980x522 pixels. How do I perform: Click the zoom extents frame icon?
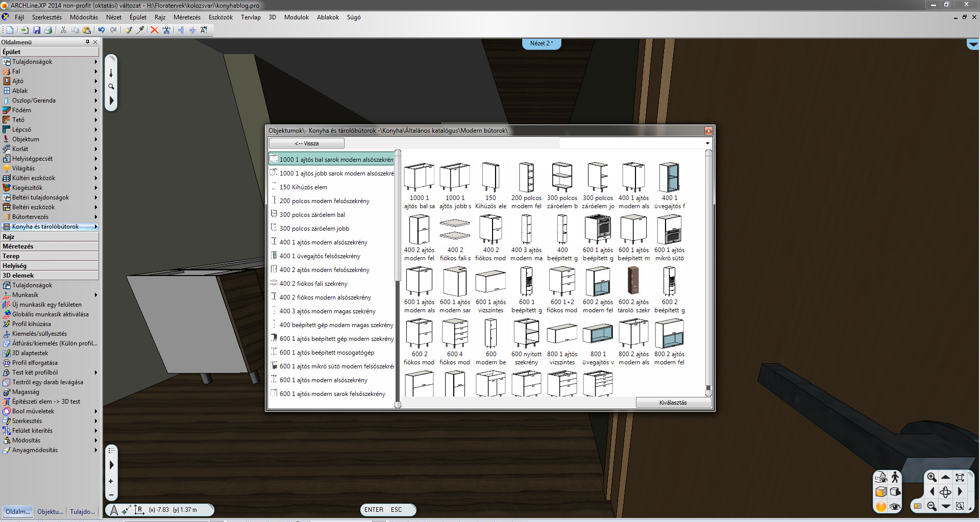[960, 478]
